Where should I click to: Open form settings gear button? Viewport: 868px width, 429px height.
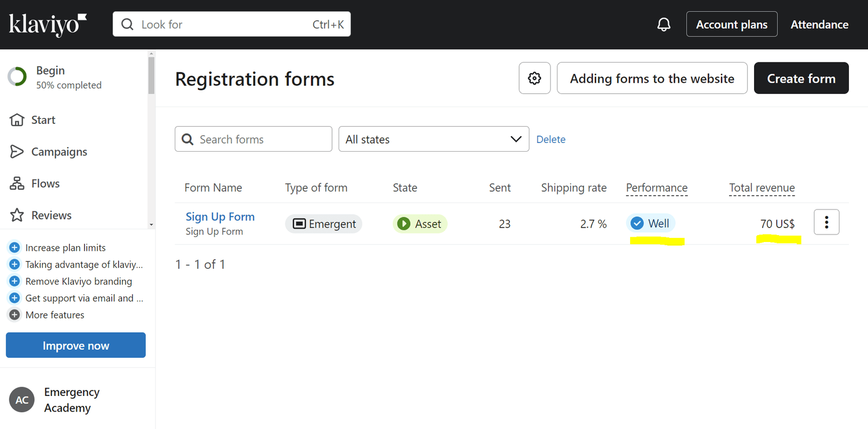coord(535,78)
